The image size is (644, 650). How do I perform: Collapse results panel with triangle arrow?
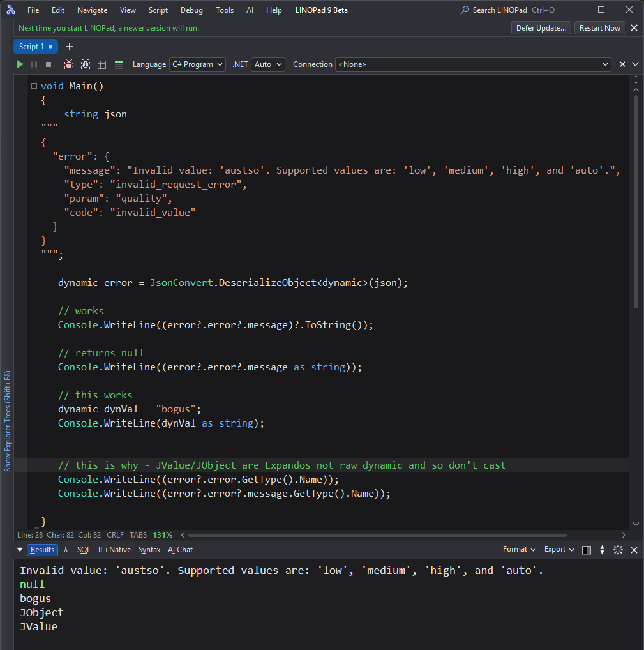coord(20,550)
